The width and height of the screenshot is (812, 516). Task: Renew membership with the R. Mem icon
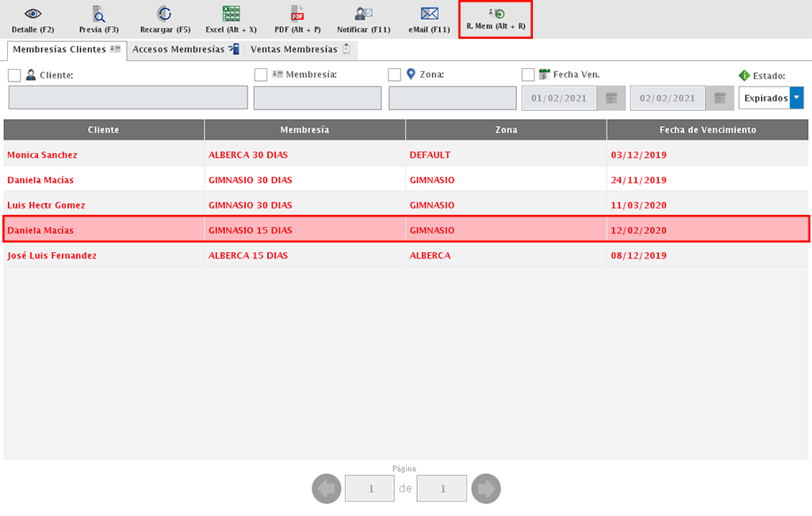pos(496,14)
